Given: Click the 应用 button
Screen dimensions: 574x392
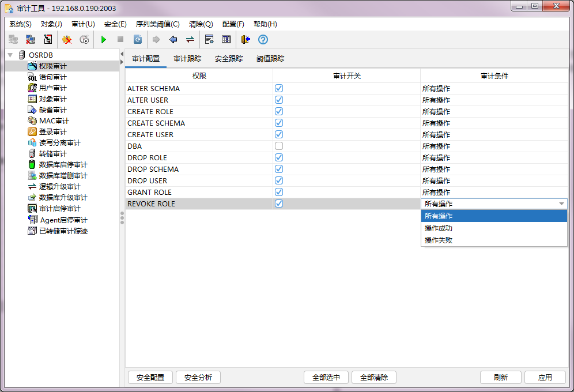Looking at the screenshot, I should point(544,377).
